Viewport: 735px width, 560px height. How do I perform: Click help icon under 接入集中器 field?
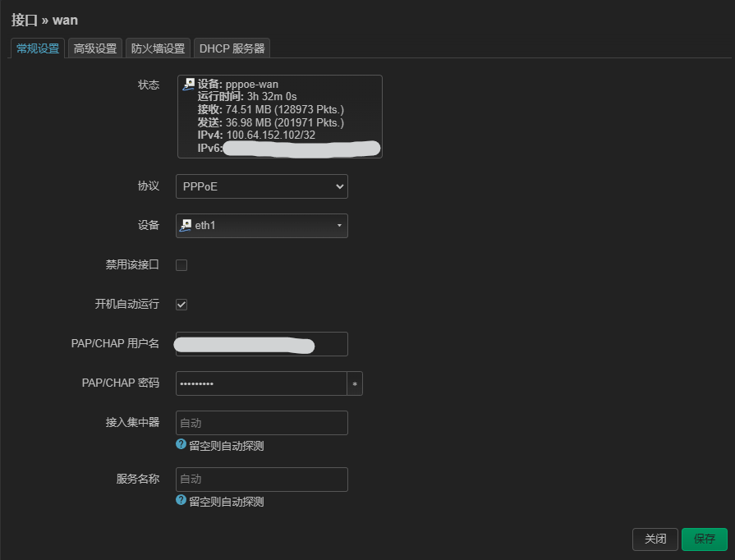point(181,444)
